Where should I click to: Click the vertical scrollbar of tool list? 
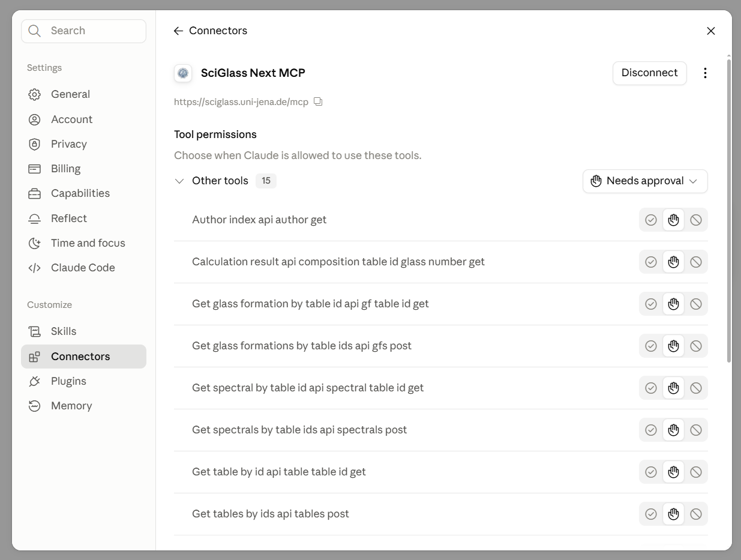tap(729, 210)
